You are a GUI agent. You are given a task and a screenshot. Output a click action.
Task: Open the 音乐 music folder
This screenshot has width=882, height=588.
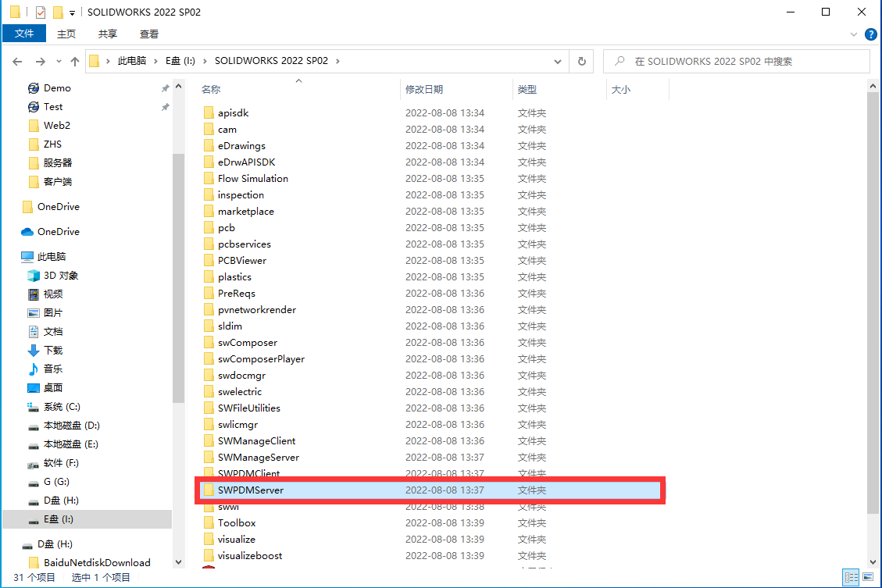click(x=53, y=369)
